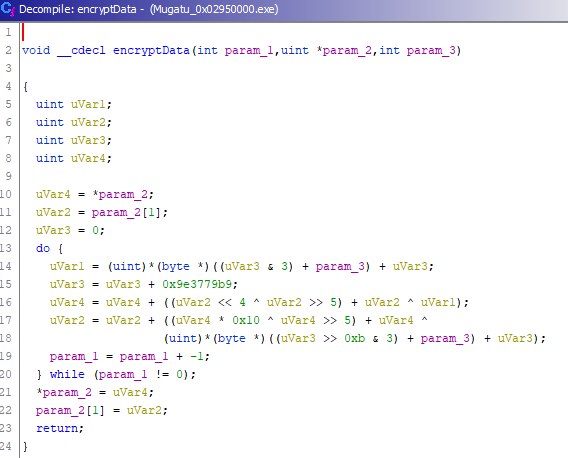Click the Decompile: encryptData title bar
The image size is (568, 458).
click(284, 9)
